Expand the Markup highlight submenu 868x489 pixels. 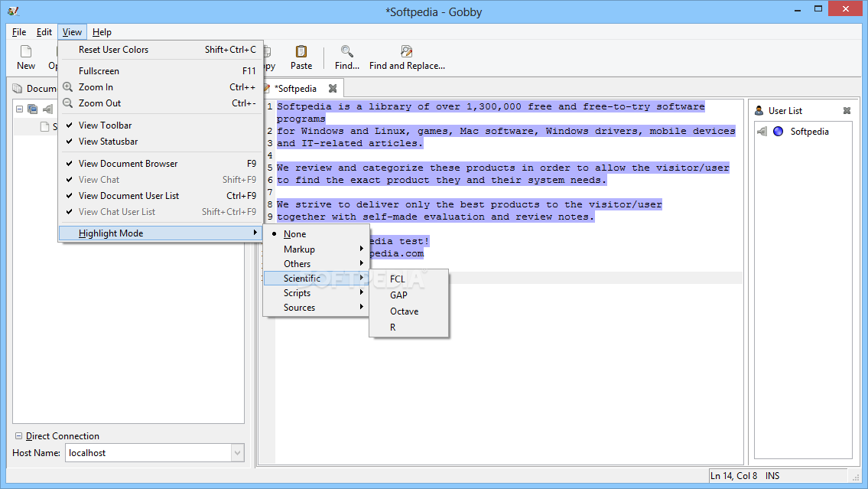point(316,249)
